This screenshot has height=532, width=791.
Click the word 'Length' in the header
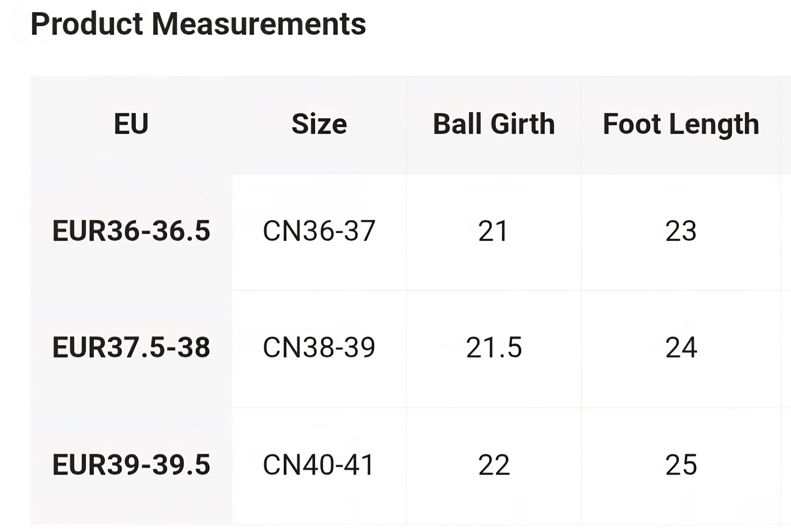tap(714, 124)
